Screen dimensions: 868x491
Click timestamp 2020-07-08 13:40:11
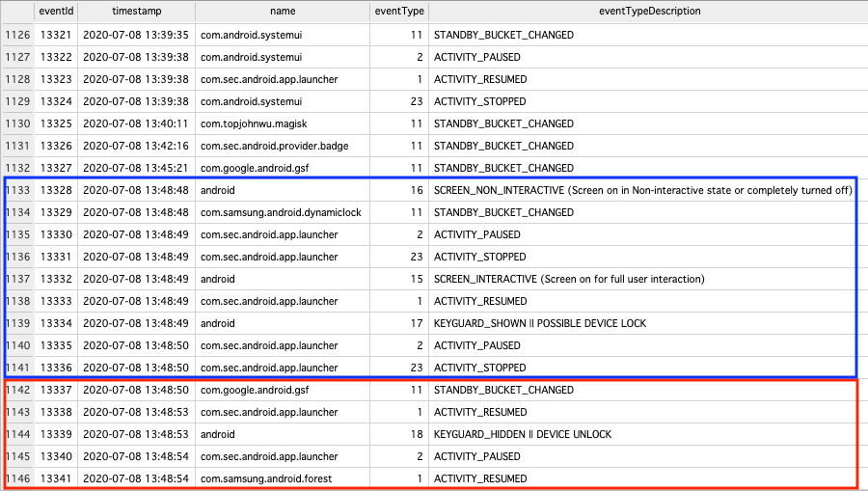[x=136, y=124]
